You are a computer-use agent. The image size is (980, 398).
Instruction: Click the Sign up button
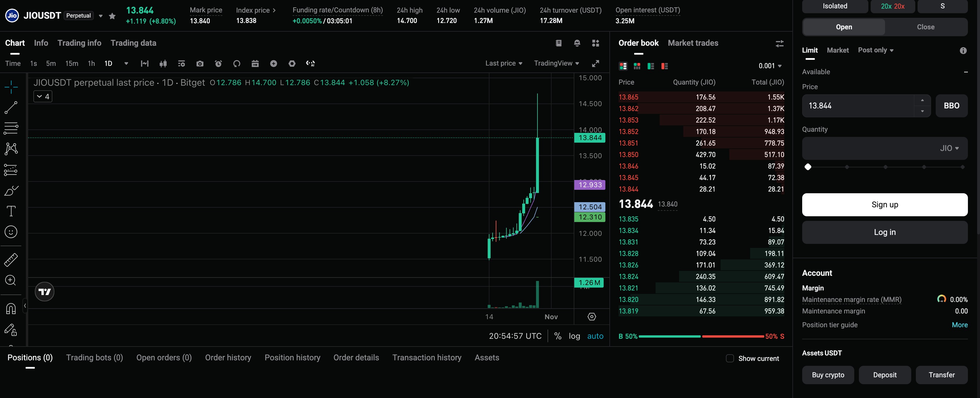(884, 204)
